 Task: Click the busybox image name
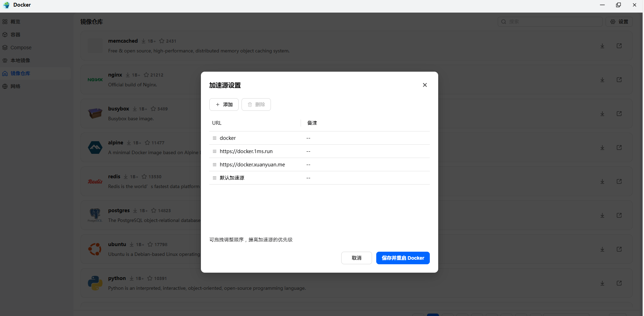coord(119,109)
